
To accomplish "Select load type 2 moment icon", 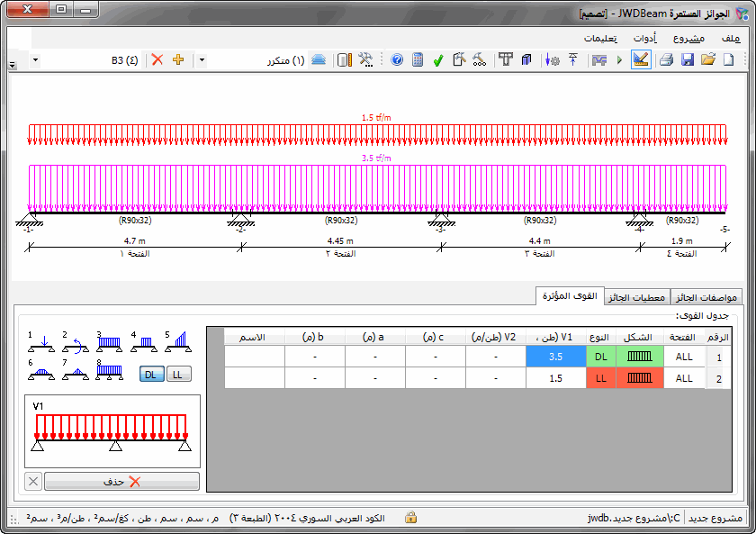I will pos(76,342).
